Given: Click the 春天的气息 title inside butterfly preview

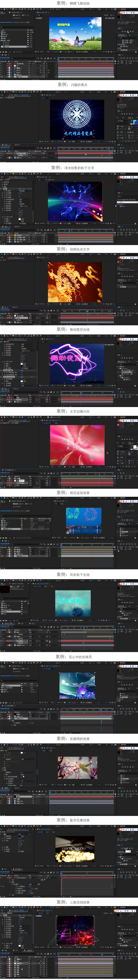Looking at the screenshot, I should [64, 25].
